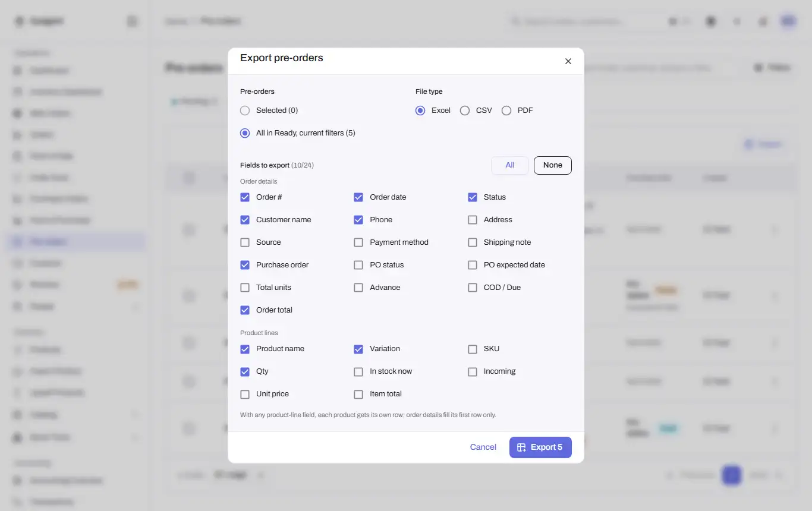Viewport: 812px width, 511px height.
Task: Click the 'Product lines' section heading
Action: pos(259,333)
